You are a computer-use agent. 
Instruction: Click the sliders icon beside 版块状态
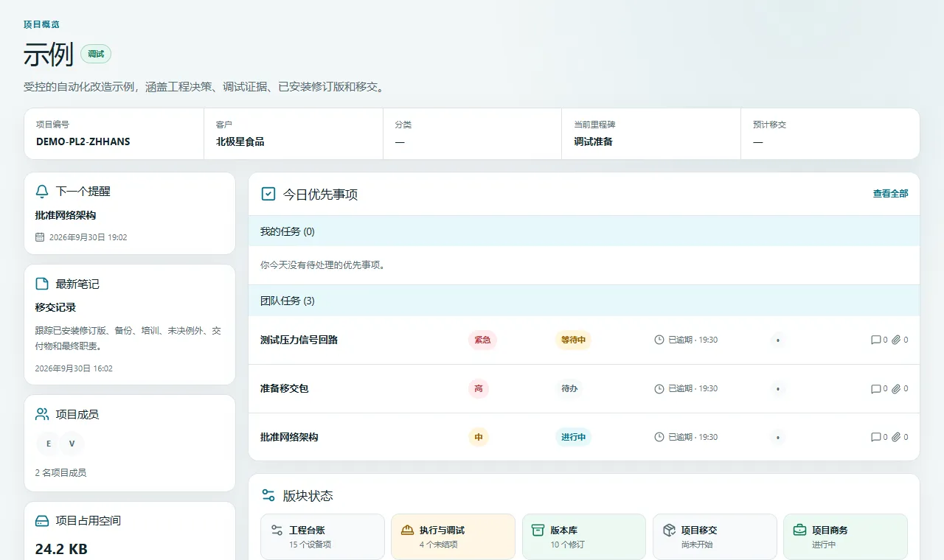pyautogui.click(x=268, y=495)
